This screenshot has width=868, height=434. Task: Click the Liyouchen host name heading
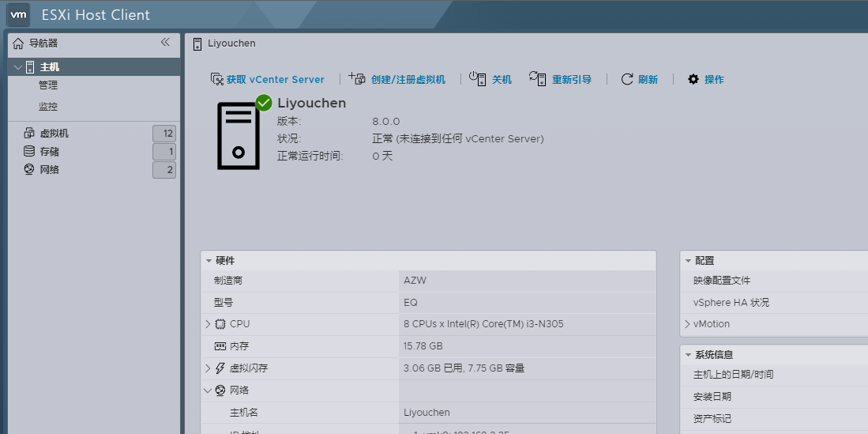pyautogui.click(x=312, y=103)
